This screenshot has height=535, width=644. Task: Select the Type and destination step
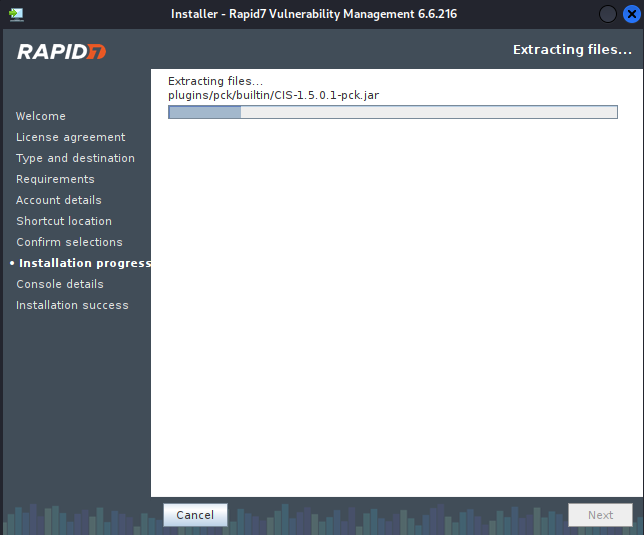75,158
